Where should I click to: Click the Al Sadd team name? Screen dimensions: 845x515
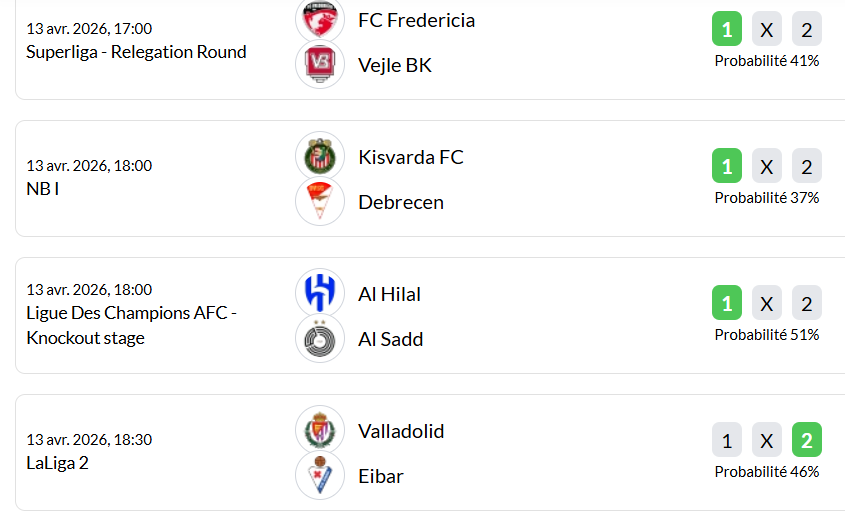tap(390, 339)
